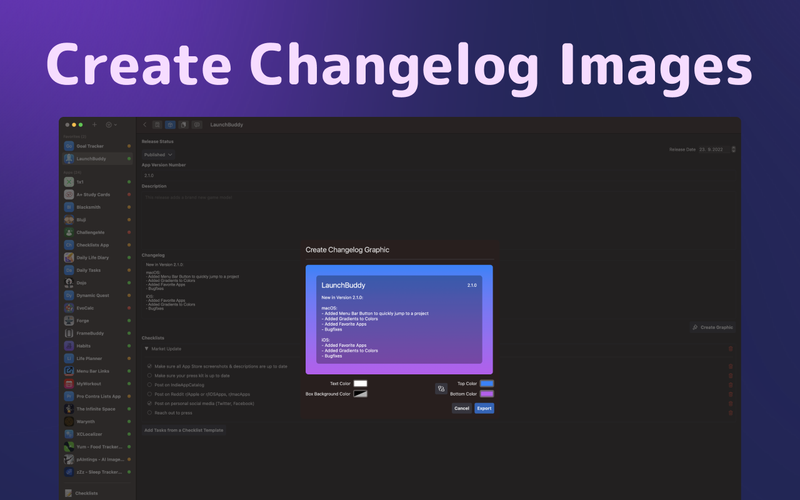Open the release date calendar stepper
Screen dimensions: 800x500
click(x=733, y=149)
